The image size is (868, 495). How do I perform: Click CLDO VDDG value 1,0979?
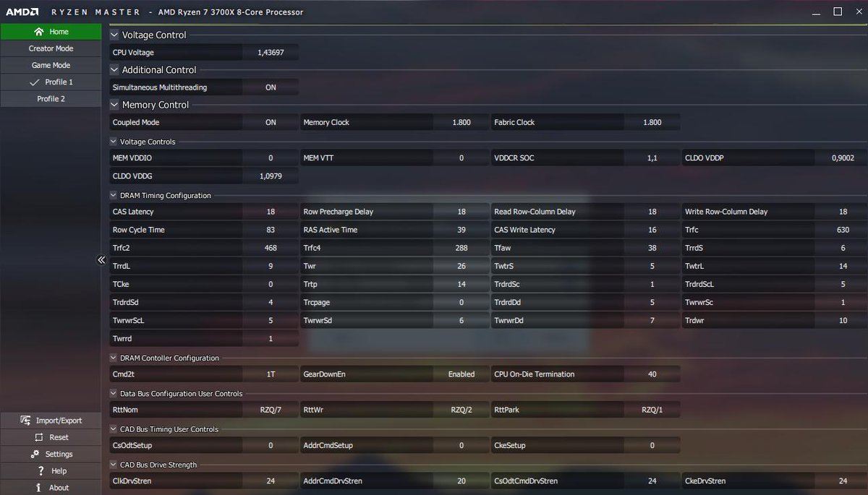271,176
